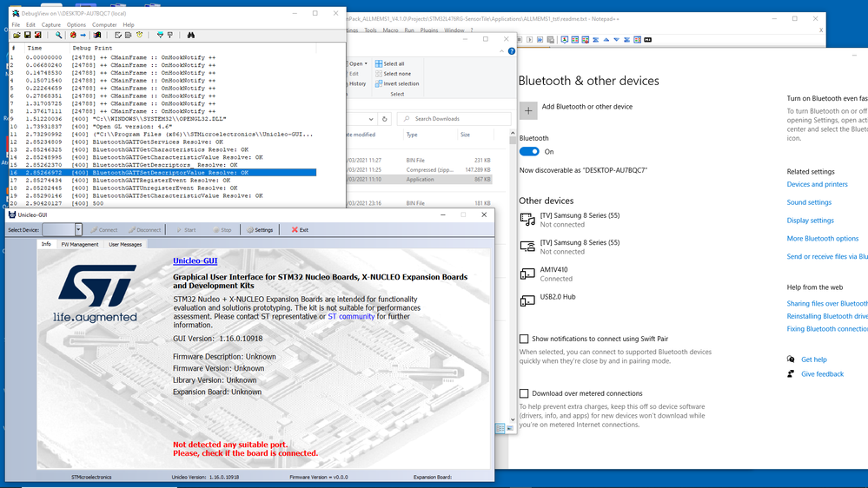Select DebugView row BluetoothGATTGetServices Resolve: OK

(162, 142)
